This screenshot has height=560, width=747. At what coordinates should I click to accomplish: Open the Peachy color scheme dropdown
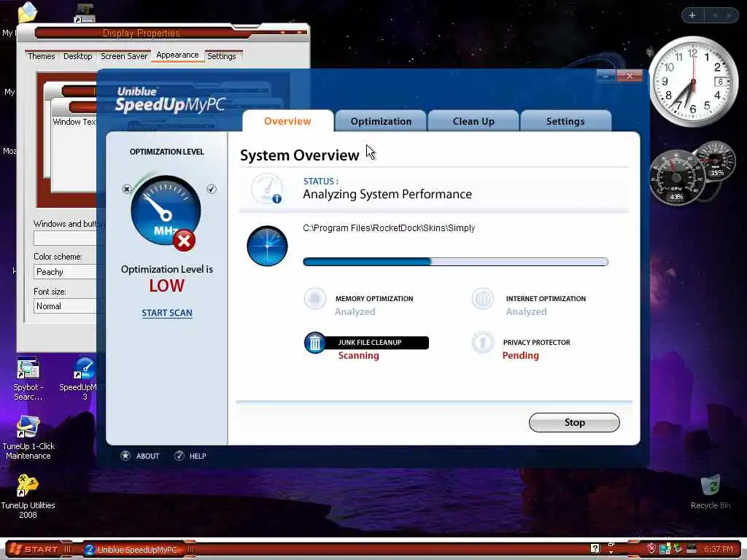point(66,272)
